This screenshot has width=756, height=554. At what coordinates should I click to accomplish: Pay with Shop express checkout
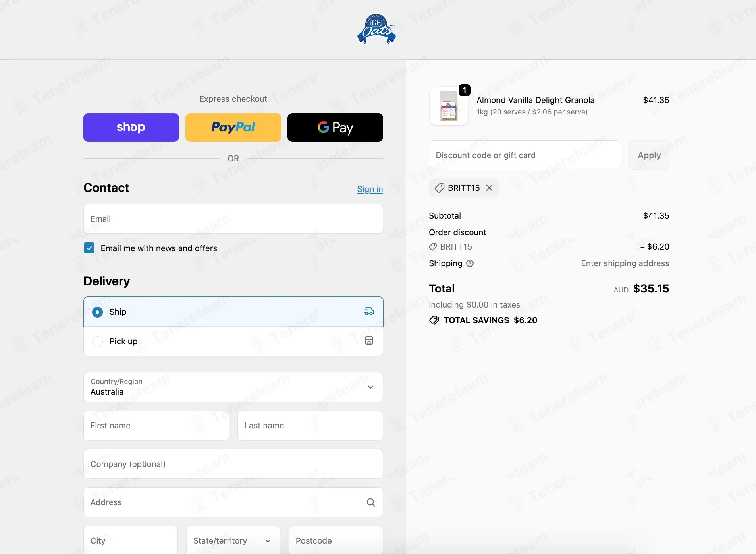131,128
